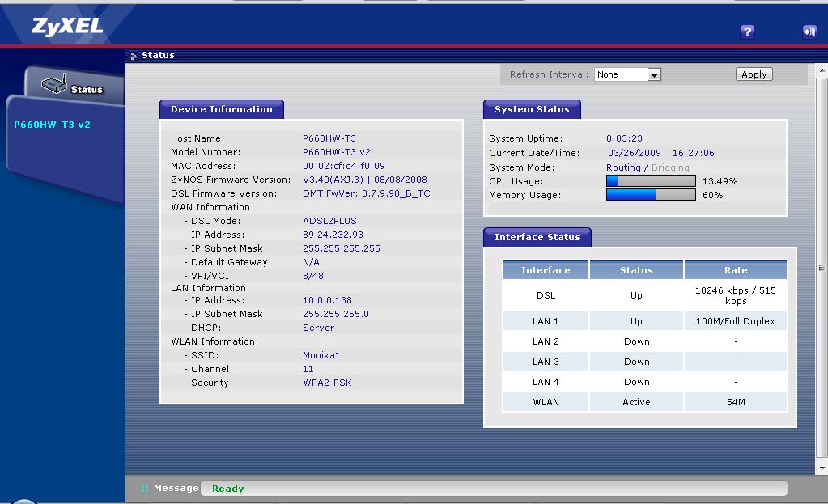Click the Status column header in table
Viewport: 828px width, 504px height.
tap(636, 269)
